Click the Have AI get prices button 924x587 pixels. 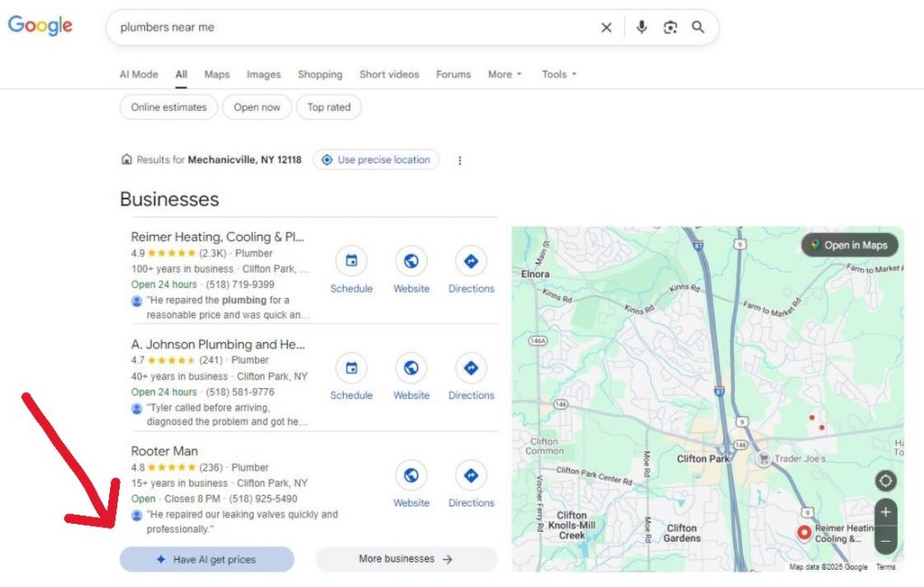(207, 559)
